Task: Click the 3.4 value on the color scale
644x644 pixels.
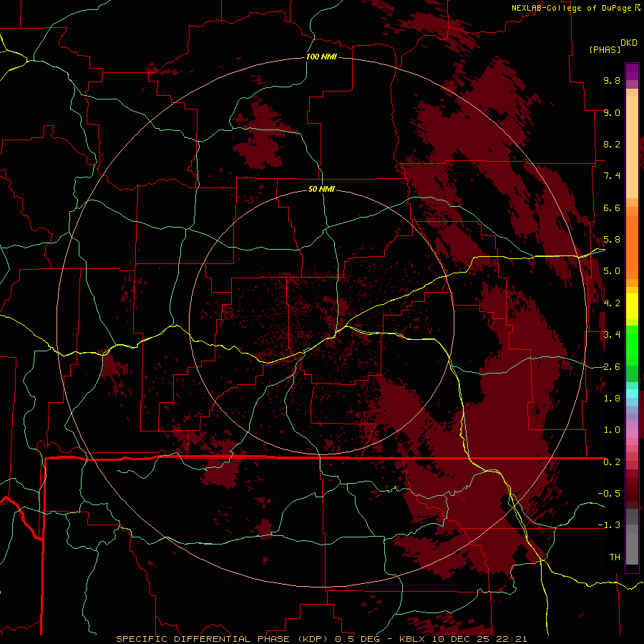Action: [x=612, y=335]
